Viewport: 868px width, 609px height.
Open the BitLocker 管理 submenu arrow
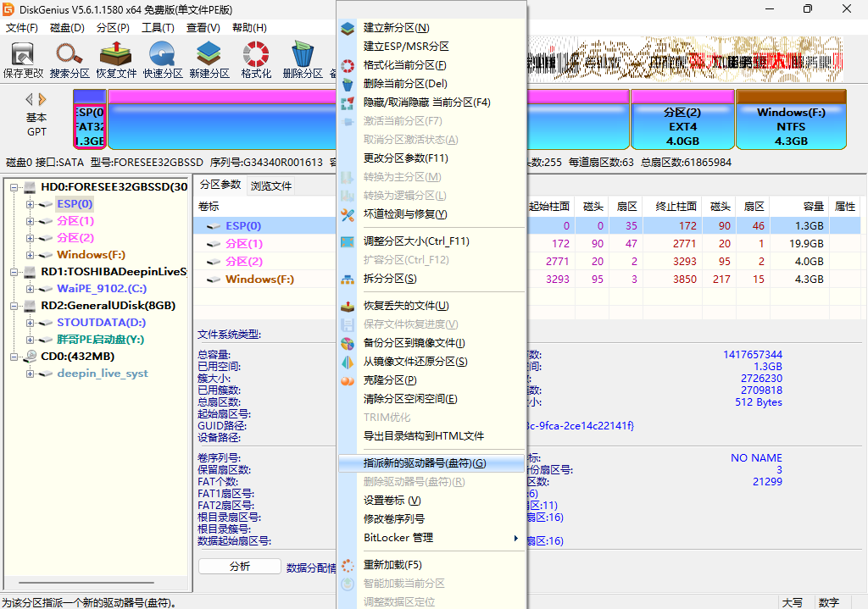[516, 538]
